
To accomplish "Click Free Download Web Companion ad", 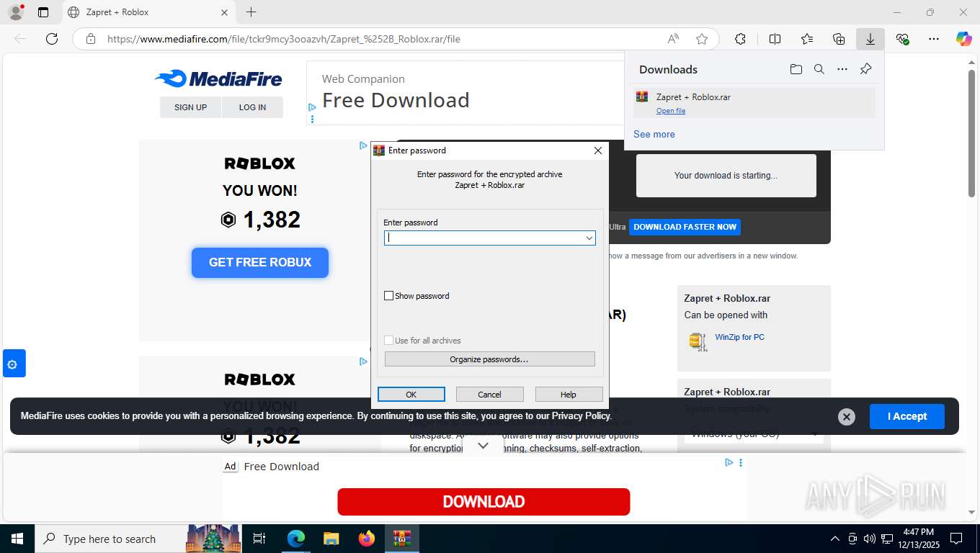I will (x=396, y=100).
